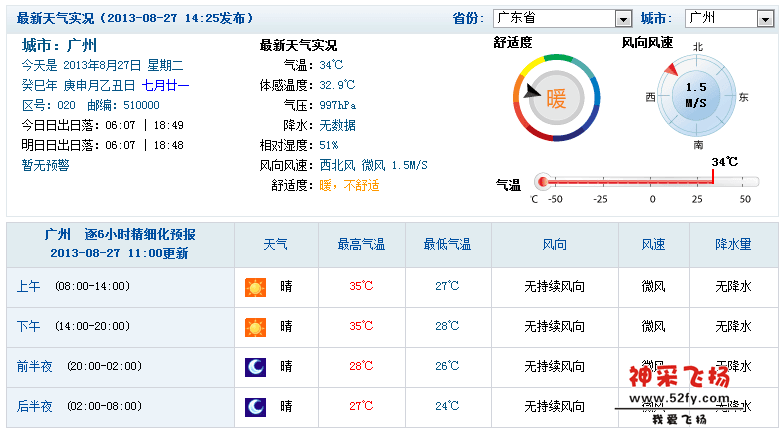781x431 pixels.
Task: Click the province dropdown arrow button
Action: [623, 19]
